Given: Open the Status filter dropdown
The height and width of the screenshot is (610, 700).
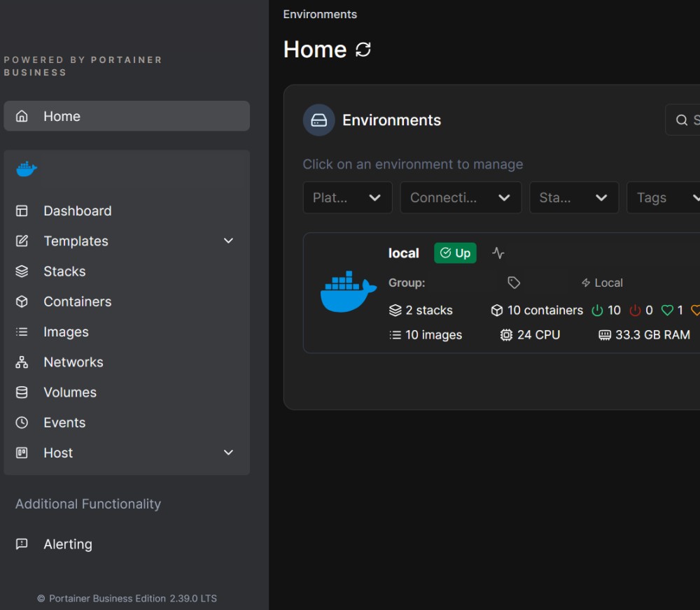Looking at the screenshot, I should (x=573, y=198).
